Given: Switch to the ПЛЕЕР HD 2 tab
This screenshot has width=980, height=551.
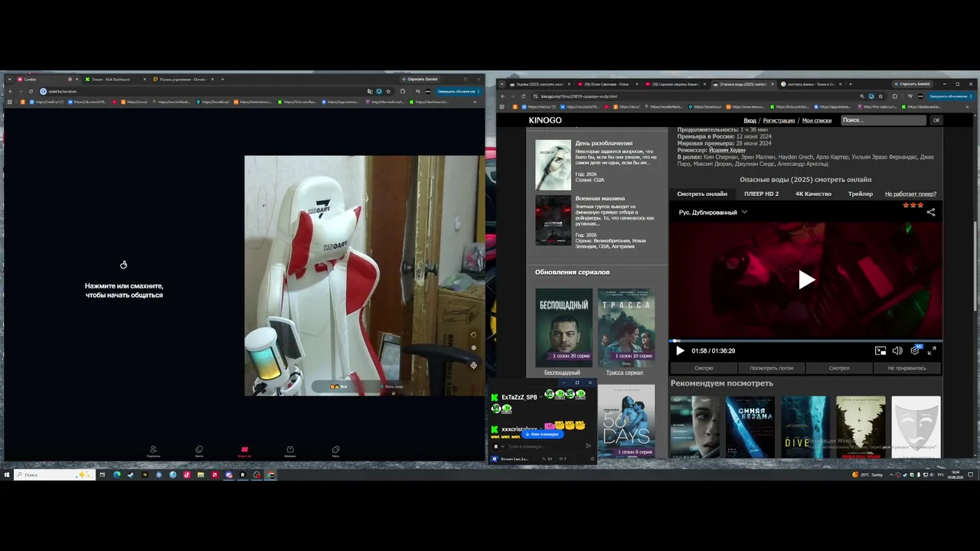Looking at the screenshot, I should (x=761, y=194).
